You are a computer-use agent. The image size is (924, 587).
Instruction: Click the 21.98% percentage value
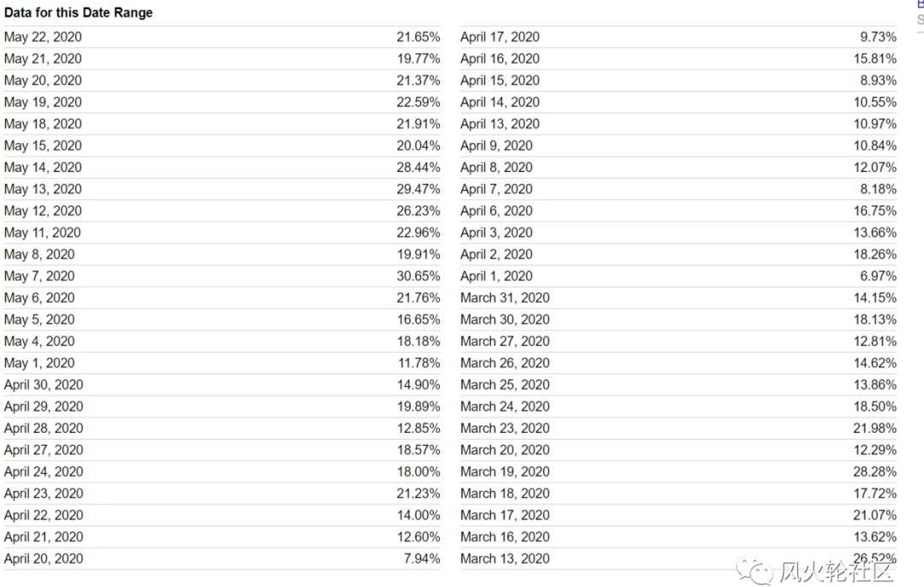click(x=874, y=428)
